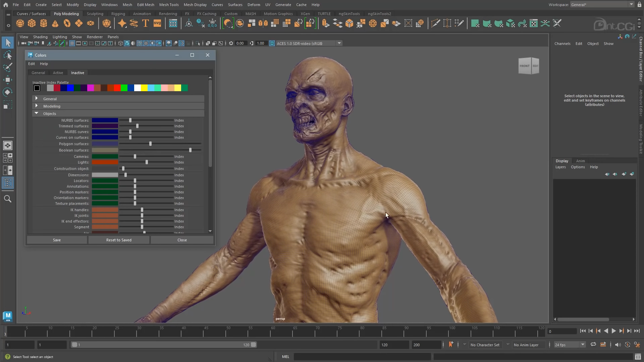Click the NURBS surfaces color swatch

click(x=105, y=120)
